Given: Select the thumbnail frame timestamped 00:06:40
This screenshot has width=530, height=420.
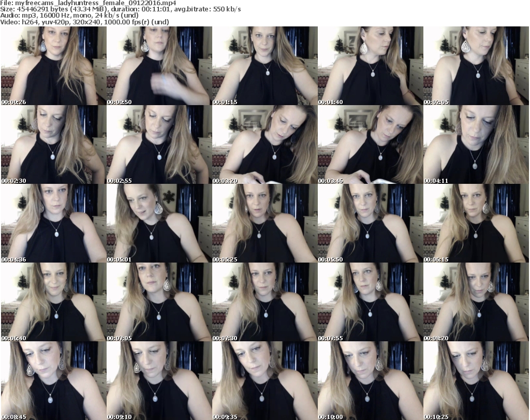Looking at the screenshot, I should [x=54, y=302].
